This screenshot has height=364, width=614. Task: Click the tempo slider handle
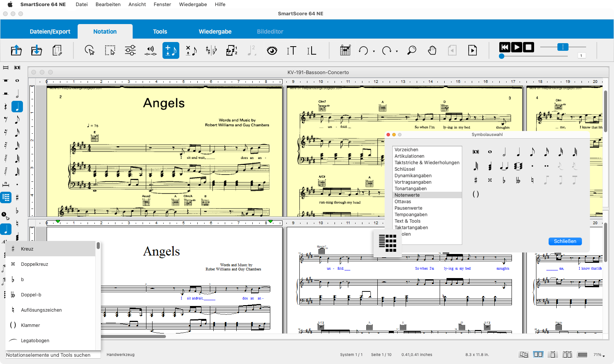(562, 47)
